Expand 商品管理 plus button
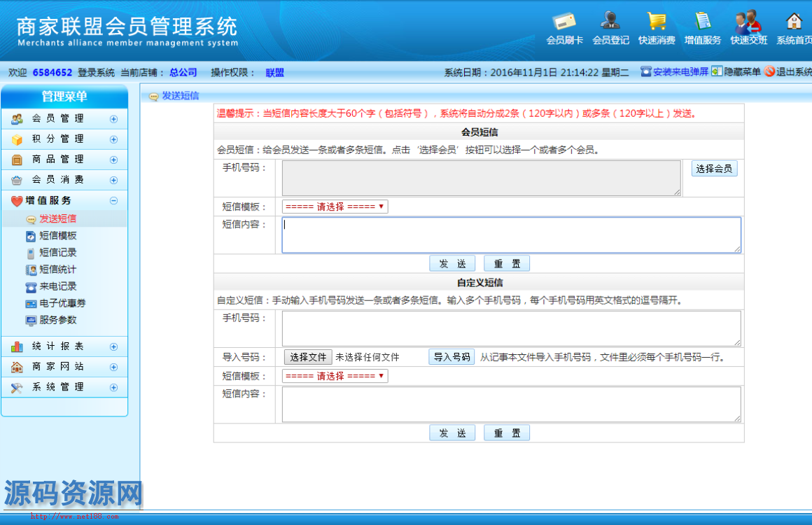The image size is (812, 525). pyautogui.click(x=114, y=160)
